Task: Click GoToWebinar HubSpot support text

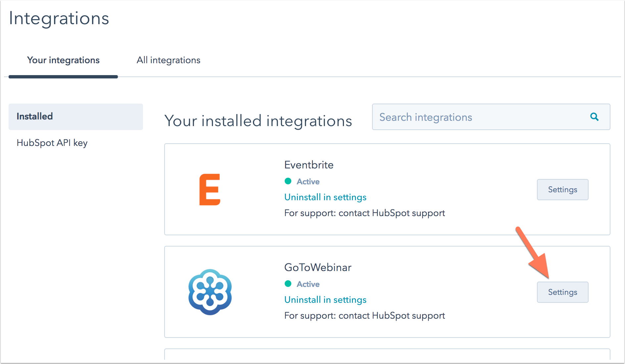Action: (x=364, y=316)
